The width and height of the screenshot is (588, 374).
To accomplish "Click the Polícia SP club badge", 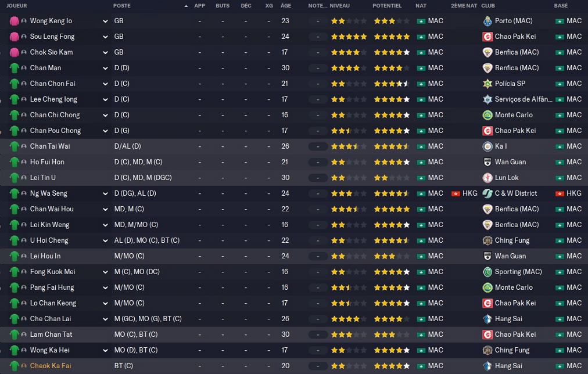I will (487, 84).
